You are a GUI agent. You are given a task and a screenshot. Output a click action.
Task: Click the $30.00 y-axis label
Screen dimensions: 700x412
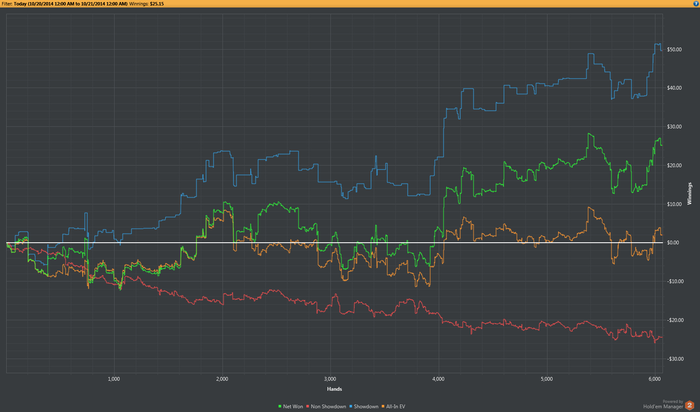674,127
